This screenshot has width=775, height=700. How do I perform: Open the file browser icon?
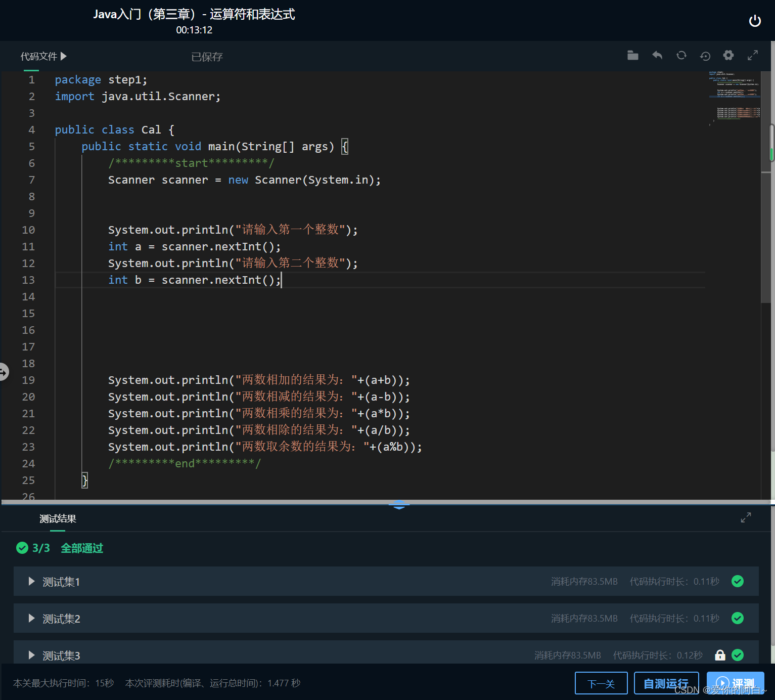(632, 56)
